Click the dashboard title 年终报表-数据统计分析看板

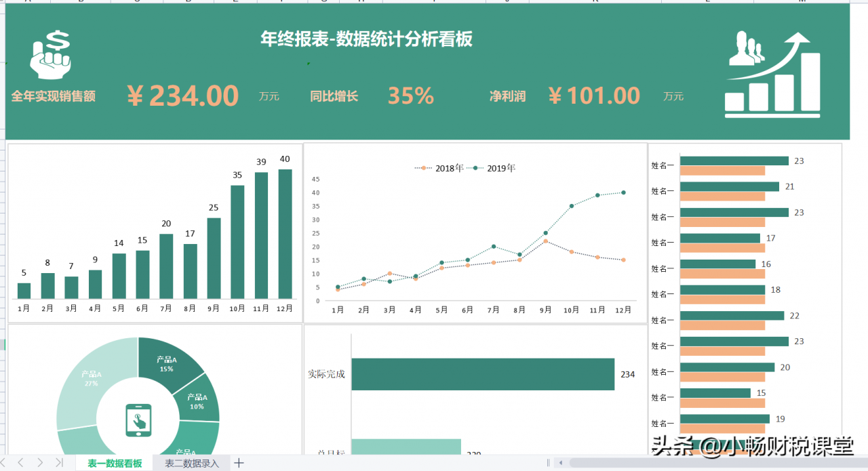[367, 39]
